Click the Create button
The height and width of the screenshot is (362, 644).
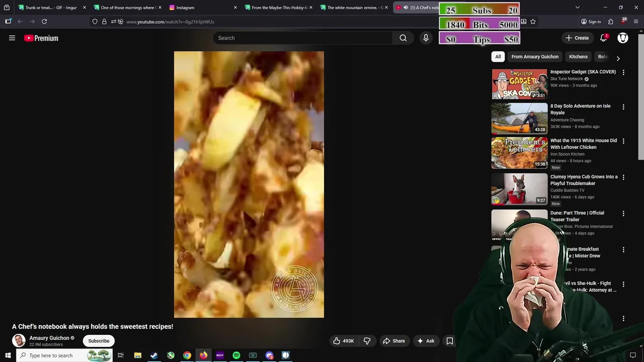(577, 38)
